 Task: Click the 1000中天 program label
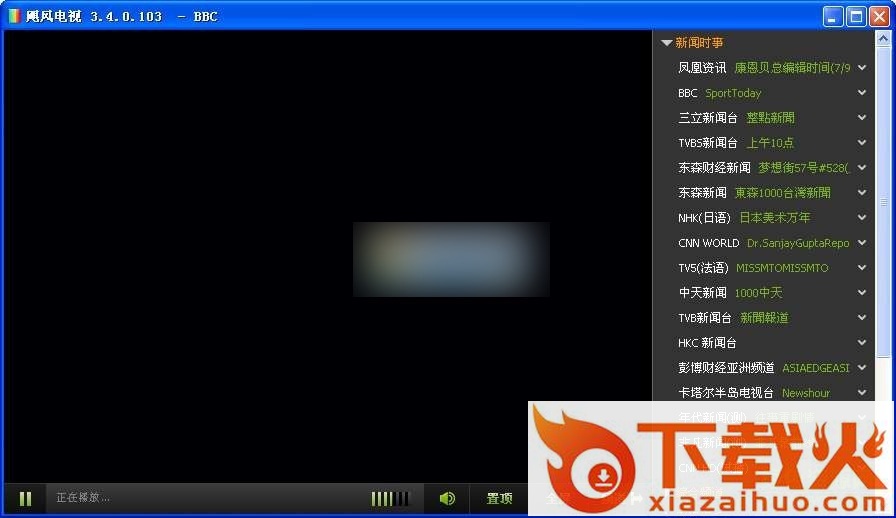point(758,293)
